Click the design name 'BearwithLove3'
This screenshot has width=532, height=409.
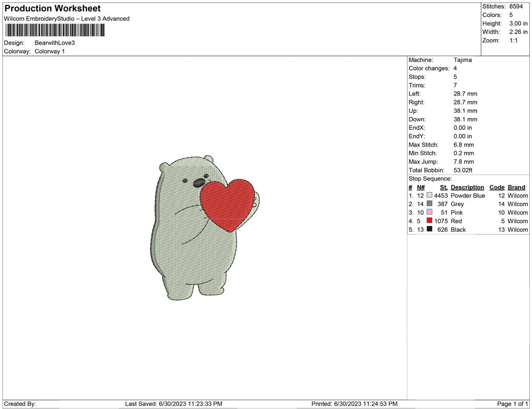click(x=55, y=43)
